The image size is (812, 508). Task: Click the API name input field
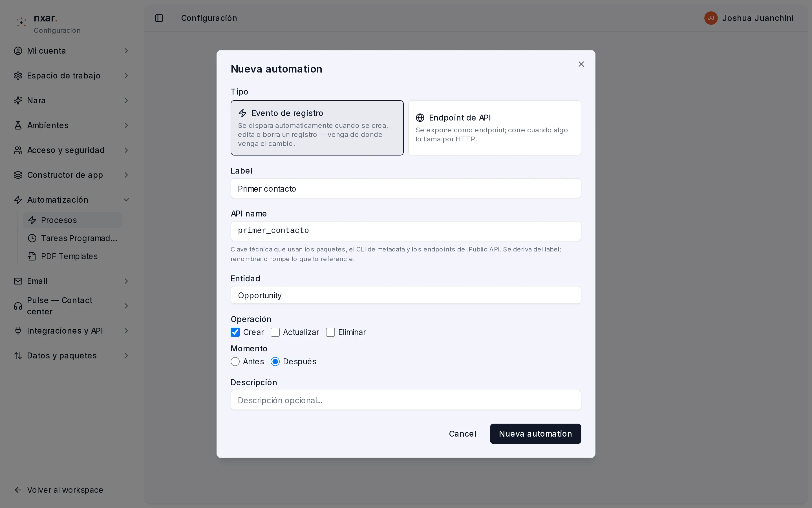(x=406, y=231)
